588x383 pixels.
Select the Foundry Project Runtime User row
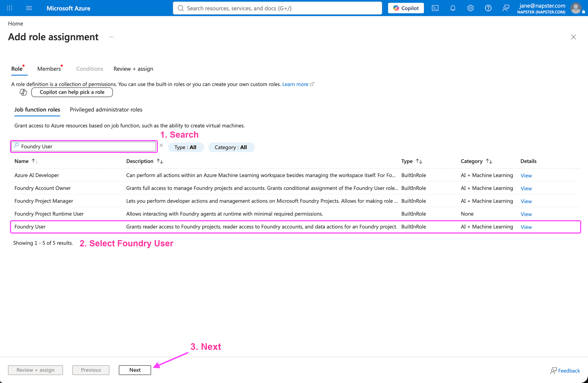tap(295, 214)
